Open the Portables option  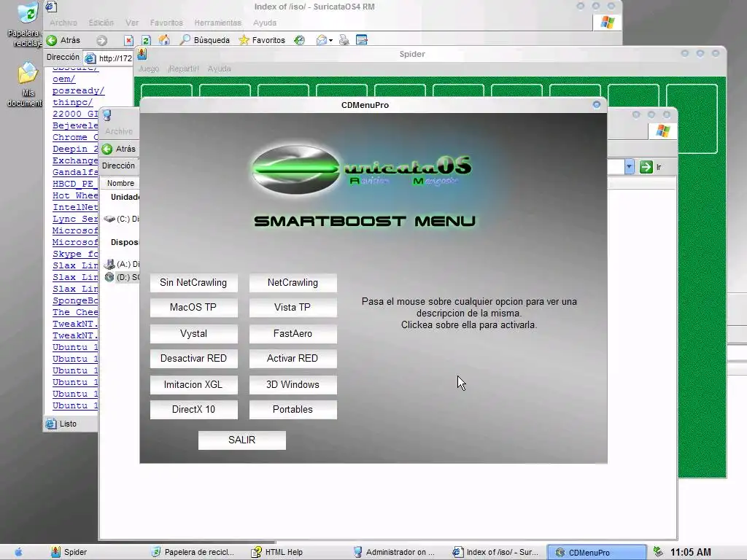pyautogui.click(x=293, y=409)
